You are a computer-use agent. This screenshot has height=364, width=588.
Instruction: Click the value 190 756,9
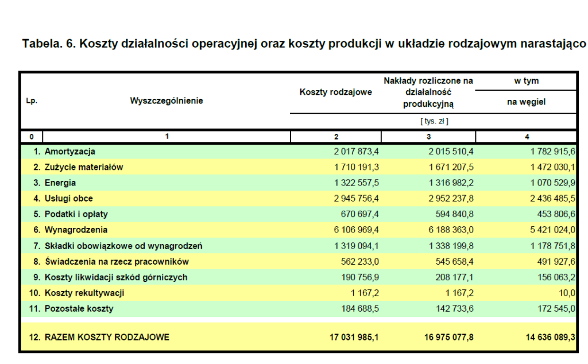pos(359,277)
